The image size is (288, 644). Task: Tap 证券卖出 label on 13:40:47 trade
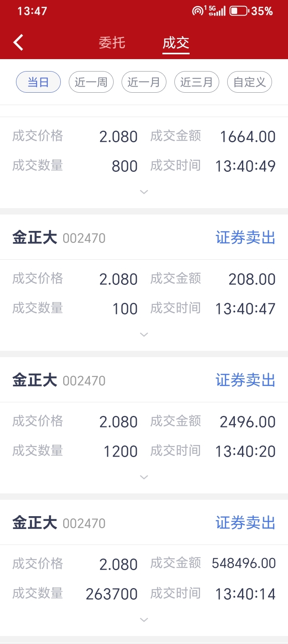click(x=246, y=238)
